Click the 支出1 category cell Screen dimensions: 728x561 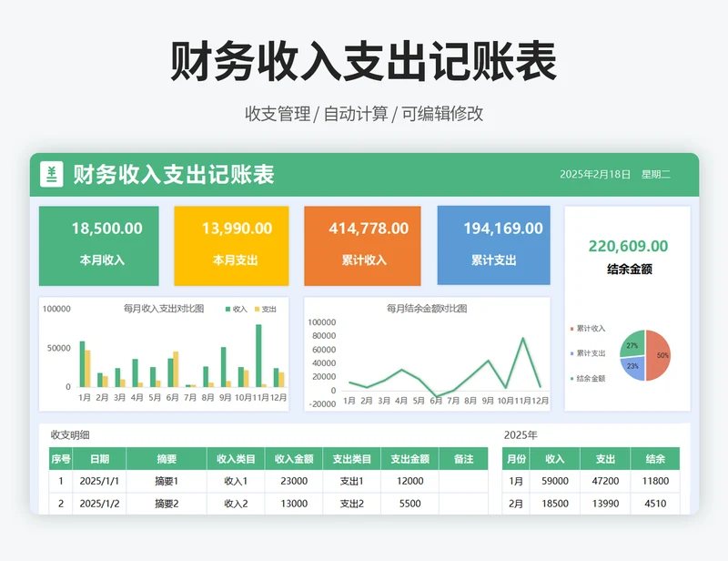(351, 481)
